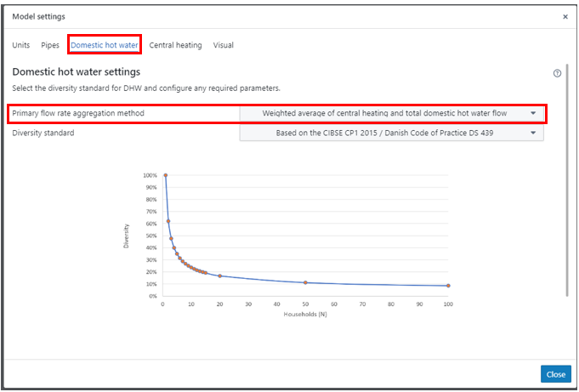Switch to the Units tab
This screenshot has height=392, width=579.
20,45
